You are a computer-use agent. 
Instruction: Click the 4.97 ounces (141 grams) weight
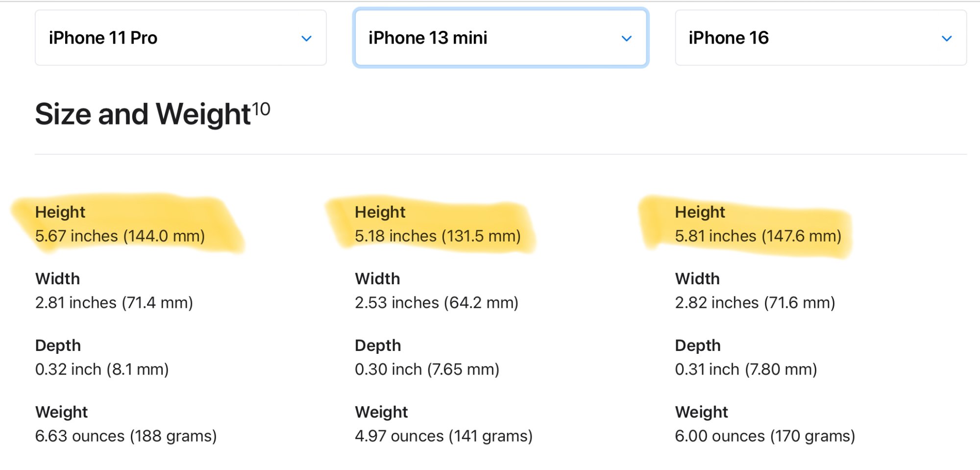pos(444,436)
